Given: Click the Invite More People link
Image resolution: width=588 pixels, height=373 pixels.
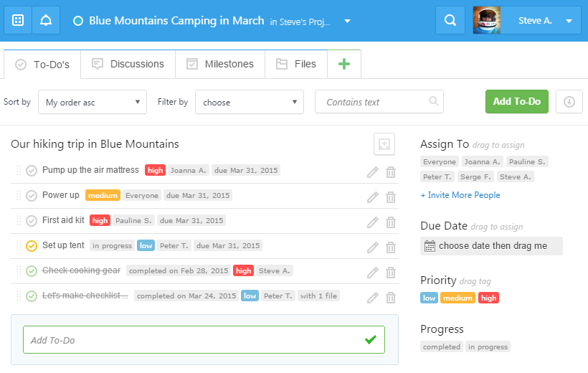Looking at the screenshot, I should (x=460, y=195).
